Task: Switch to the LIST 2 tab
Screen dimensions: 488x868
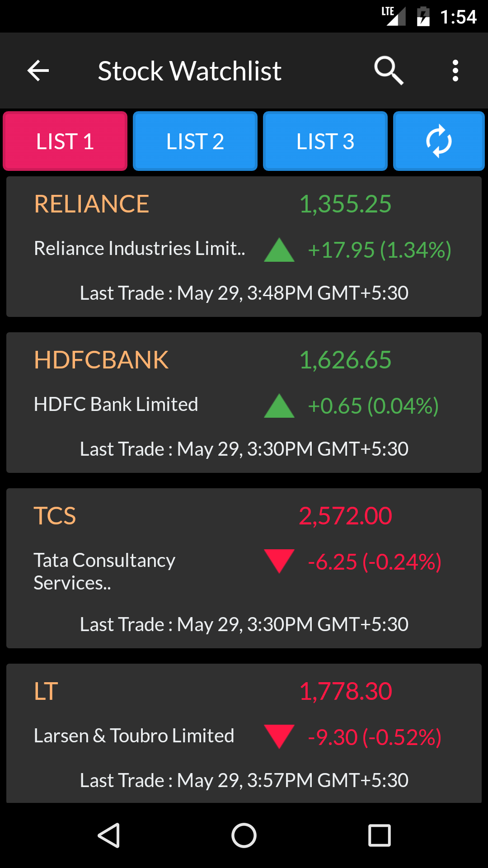Action: click(x=195, y=141)
